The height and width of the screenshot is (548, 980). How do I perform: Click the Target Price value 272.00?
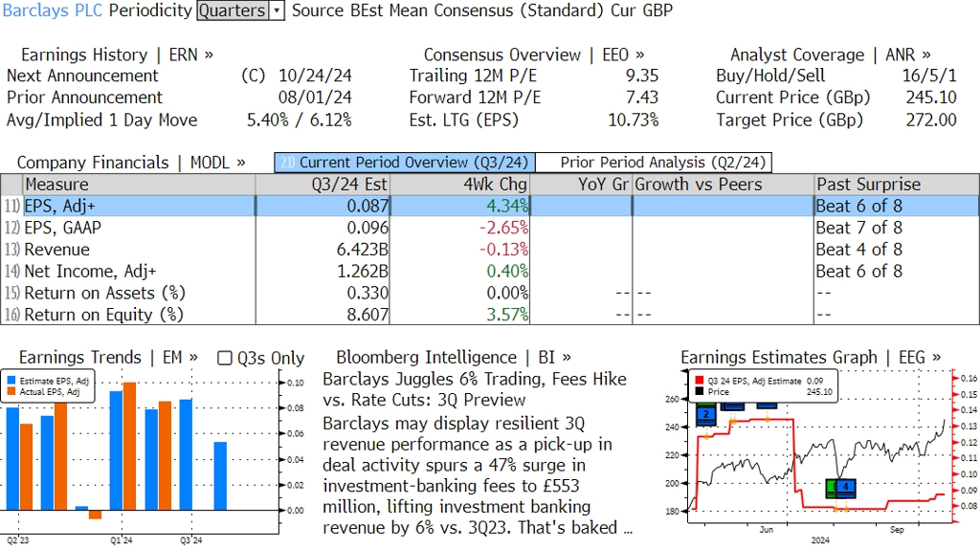(x=931, y=120)
